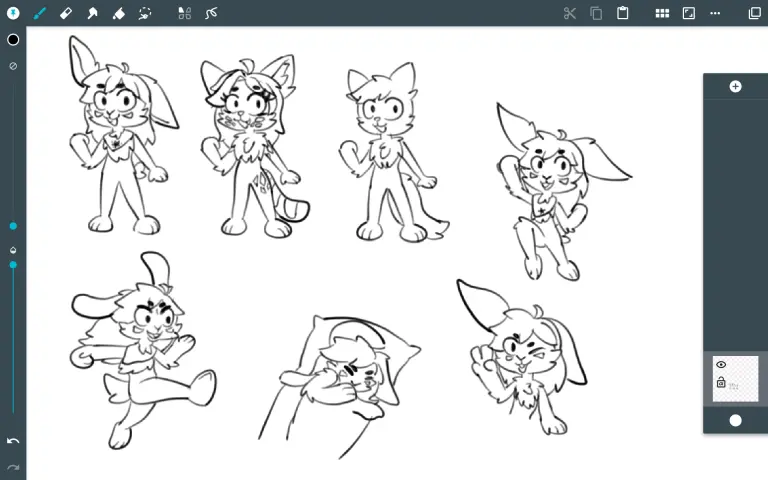
Task: Open the grid gallery view
Action: pyautogui.click(x=662, y=13)
